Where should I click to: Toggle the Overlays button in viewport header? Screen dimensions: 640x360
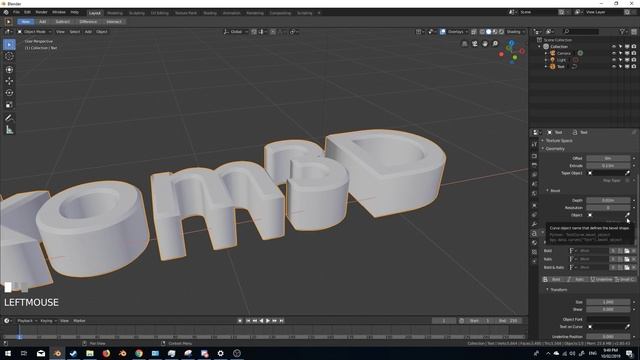[442, 31]
